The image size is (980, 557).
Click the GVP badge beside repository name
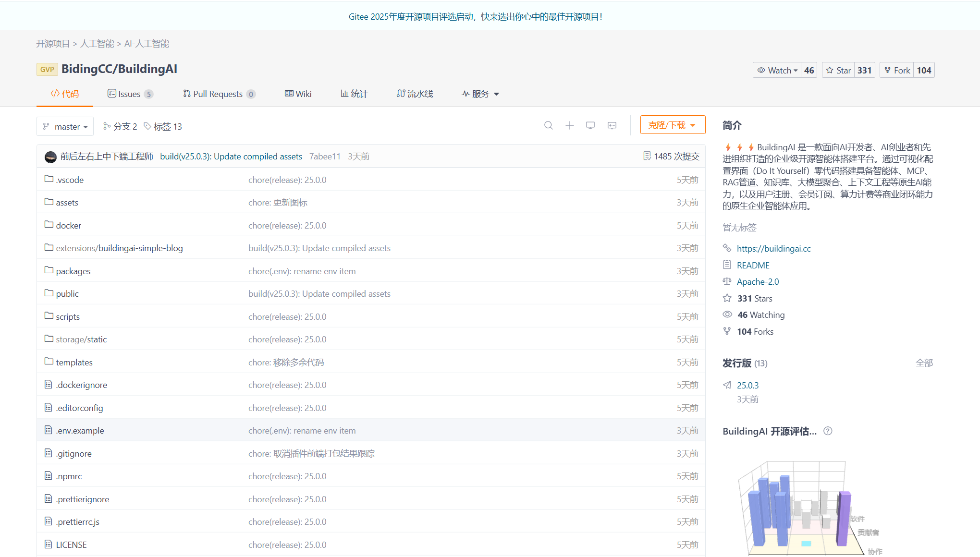47,69
